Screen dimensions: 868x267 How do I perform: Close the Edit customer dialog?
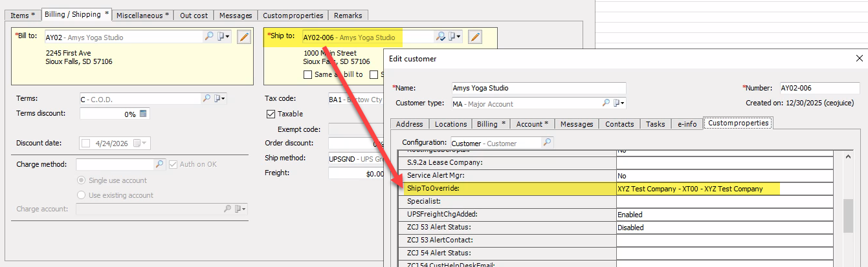point(859,59)
